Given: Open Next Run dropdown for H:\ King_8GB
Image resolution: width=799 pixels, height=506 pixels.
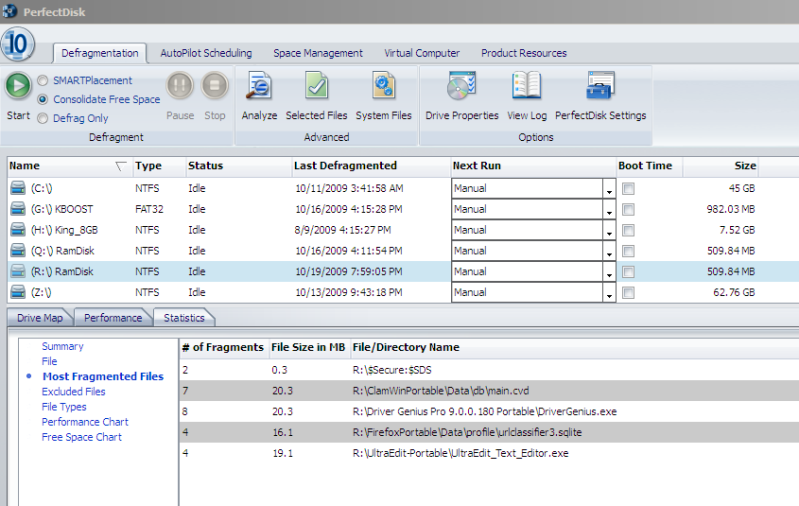Looking at the screenshot, I should 609,231.
